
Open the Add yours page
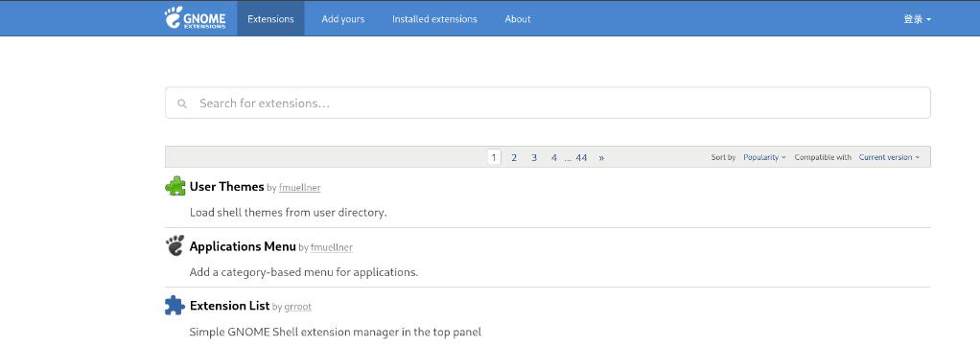coord(343,19)
